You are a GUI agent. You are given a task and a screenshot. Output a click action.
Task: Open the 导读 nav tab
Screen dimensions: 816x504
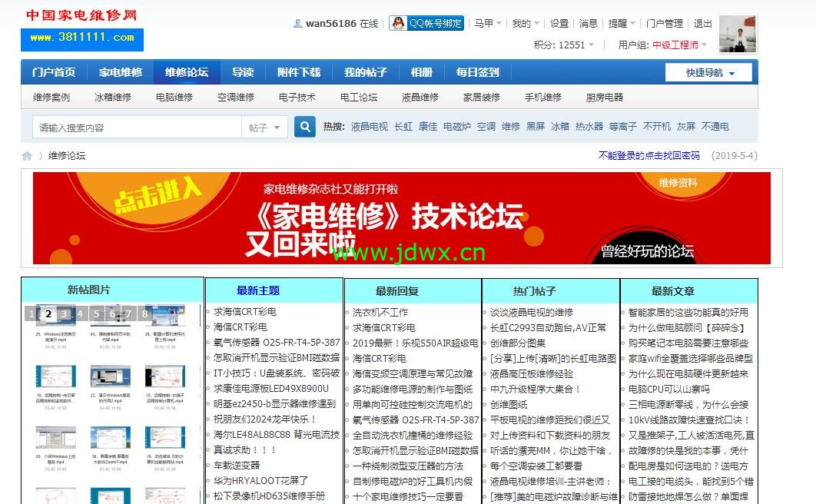click(x=243, y=72)
